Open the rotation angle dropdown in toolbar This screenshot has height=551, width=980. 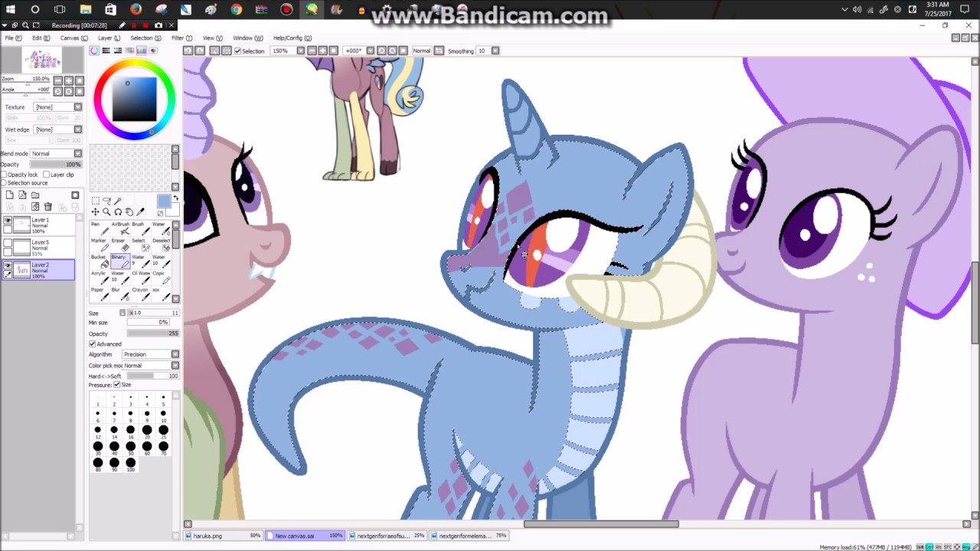click(x=370, y=51)
